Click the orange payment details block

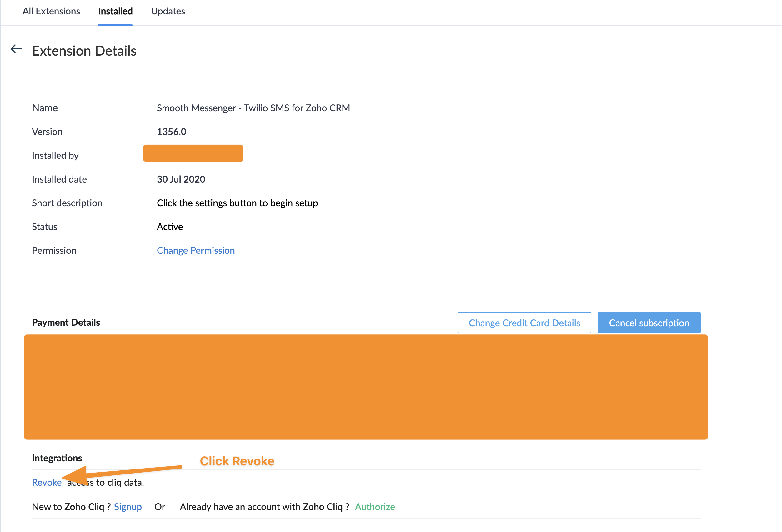point(365,387)
